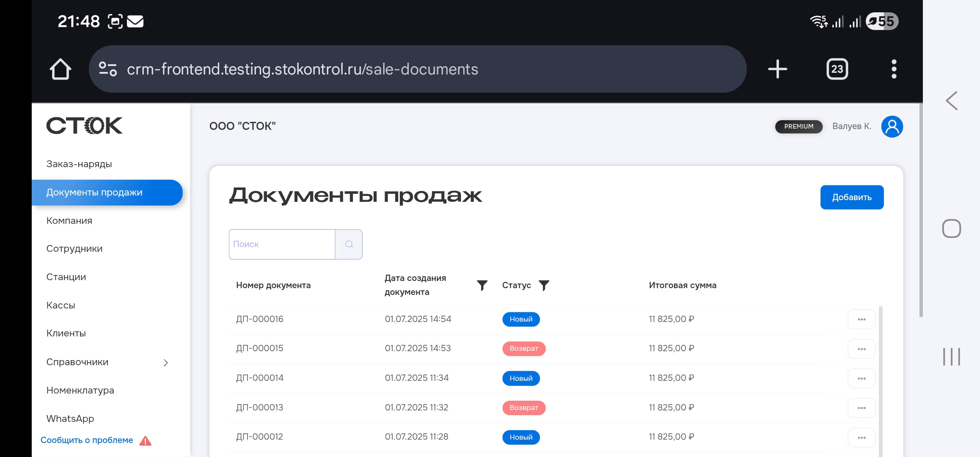The image size is (980, 457).
Task: Click Сообщить о проблеме link
Action: [x=87, y=440]
